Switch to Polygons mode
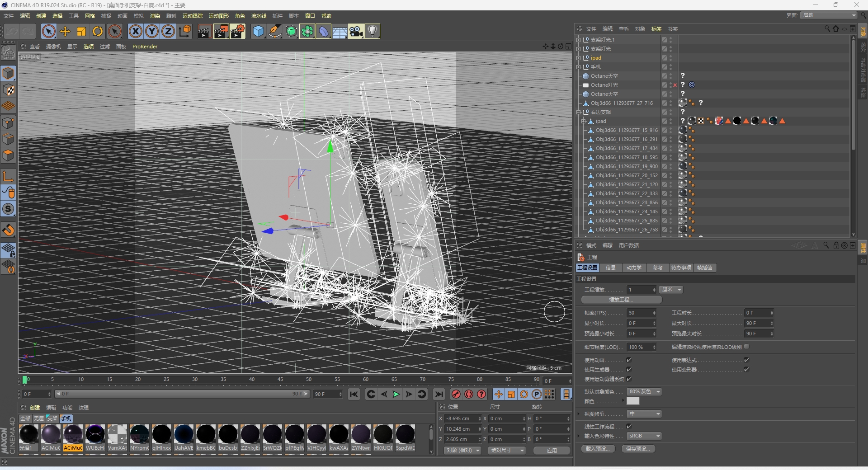This screenshot has height=470, width=868. [8, 155]
